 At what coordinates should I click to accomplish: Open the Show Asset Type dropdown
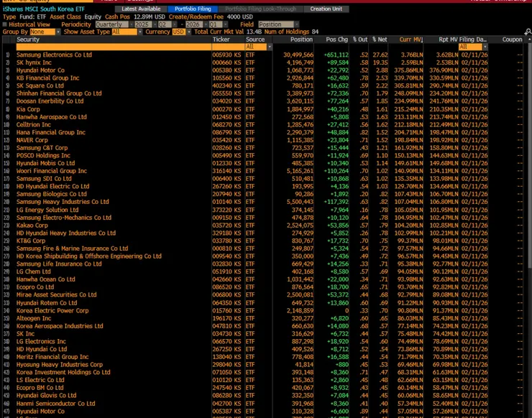127,32
